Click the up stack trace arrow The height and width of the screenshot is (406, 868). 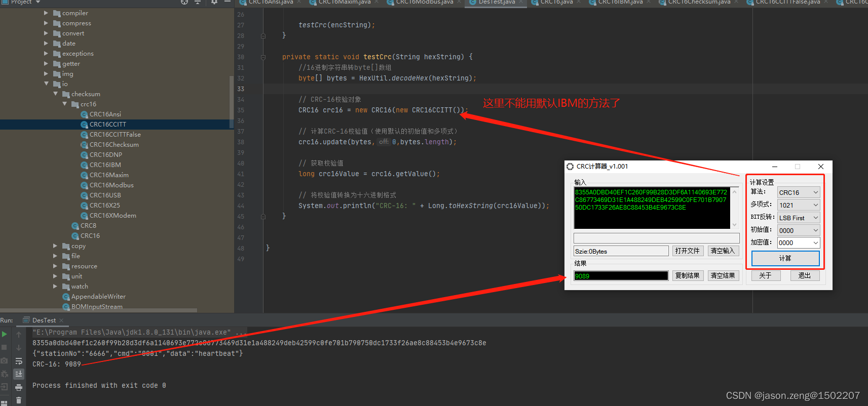[x=19, y=334]
